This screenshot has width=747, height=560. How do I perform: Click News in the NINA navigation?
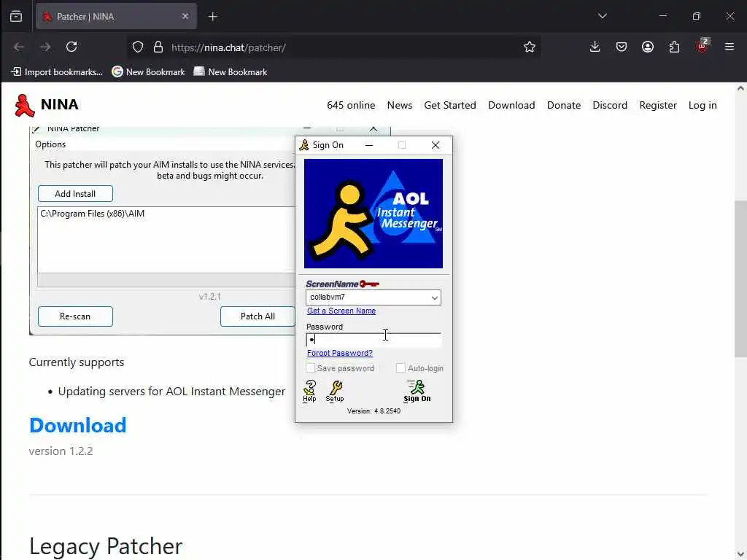(399, 105)
